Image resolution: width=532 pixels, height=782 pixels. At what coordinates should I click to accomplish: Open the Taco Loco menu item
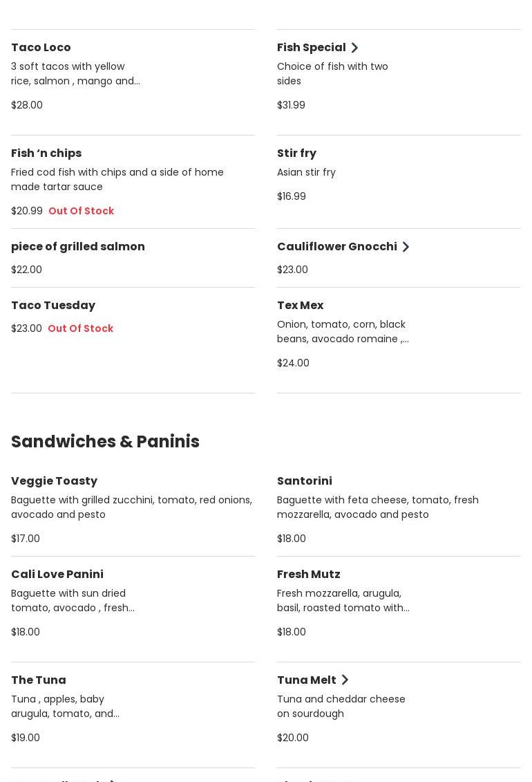pyautogui.click(x=41, y=48)
